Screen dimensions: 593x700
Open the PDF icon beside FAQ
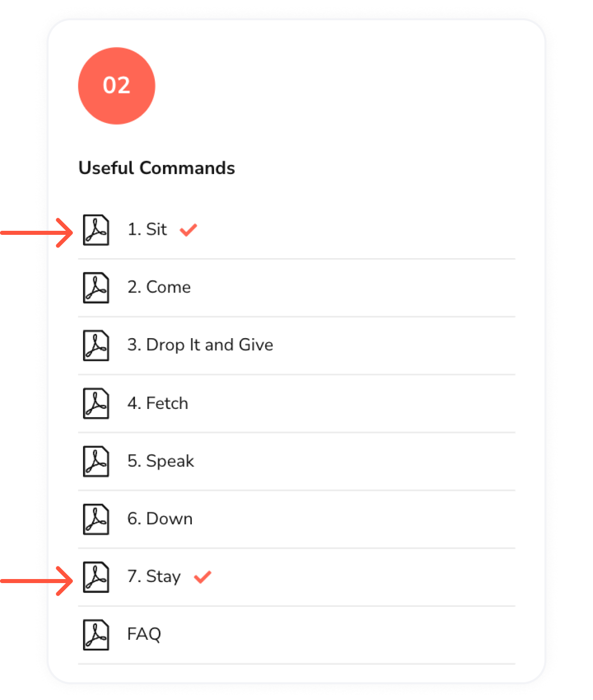click(x=96, y=634)
